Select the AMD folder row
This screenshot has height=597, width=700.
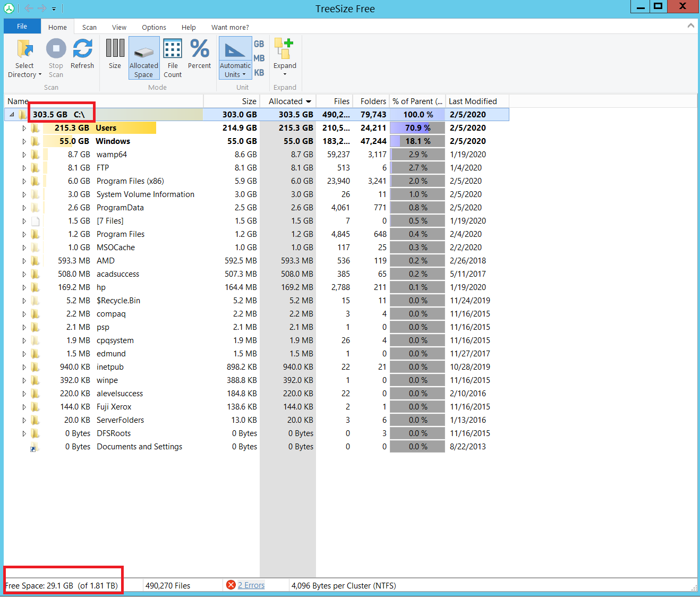coord(257,261)
